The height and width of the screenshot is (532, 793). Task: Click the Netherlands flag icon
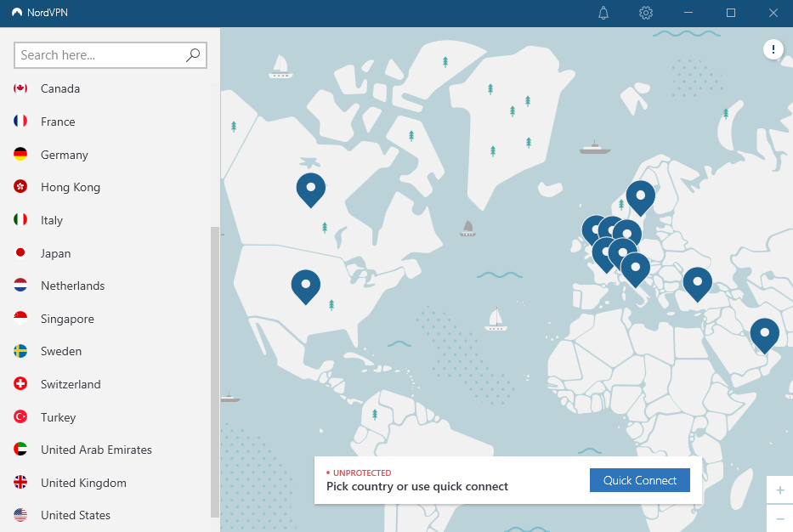20,286
